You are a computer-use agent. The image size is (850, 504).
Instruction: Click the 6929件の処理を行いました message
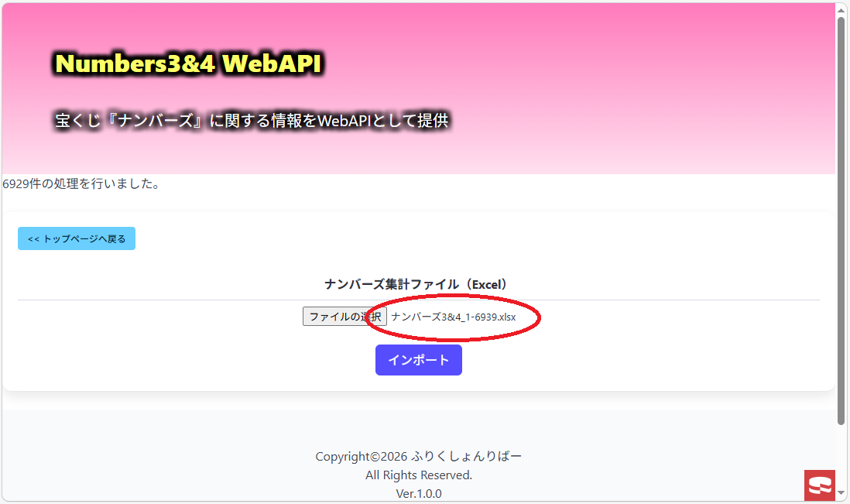coord(81,183)
